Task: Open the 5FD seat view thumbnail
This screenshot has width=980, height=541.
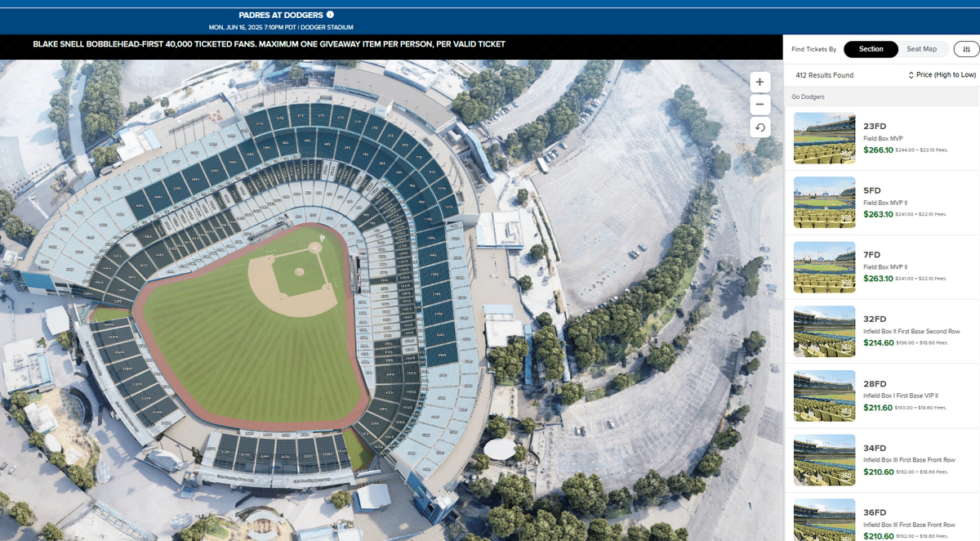Action: coord(825,202)
